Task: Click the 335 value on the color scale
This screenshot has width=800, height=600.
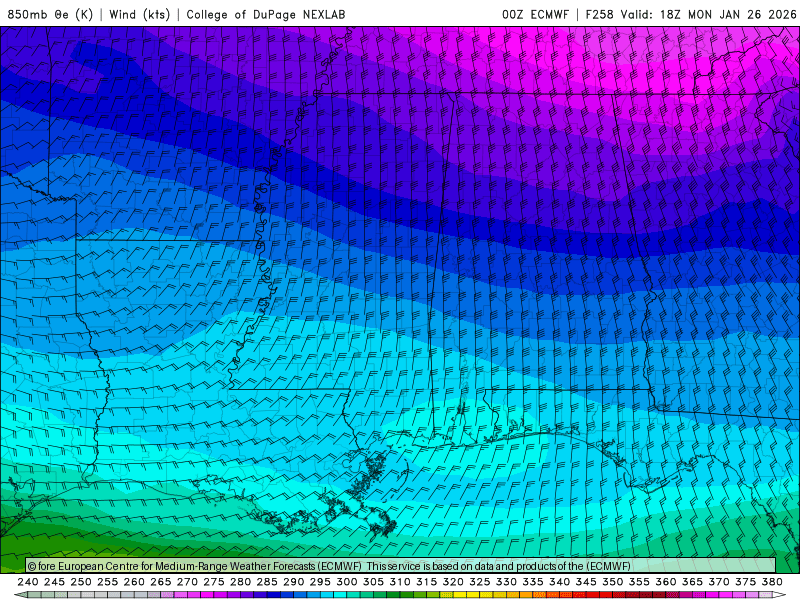Action: [533, 582]
